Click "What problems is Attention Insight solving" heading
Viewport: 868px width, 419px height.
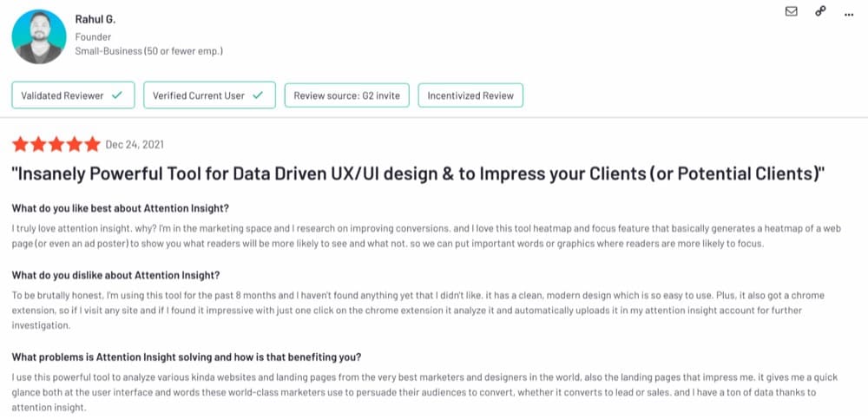tap(187, 357)
